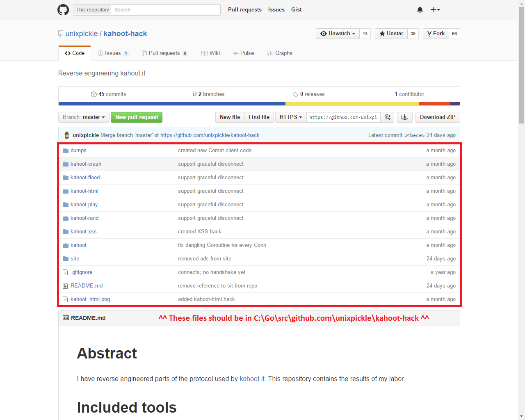Open the Pulse tab
Viewport: 525px width, 420px height.
243,53
